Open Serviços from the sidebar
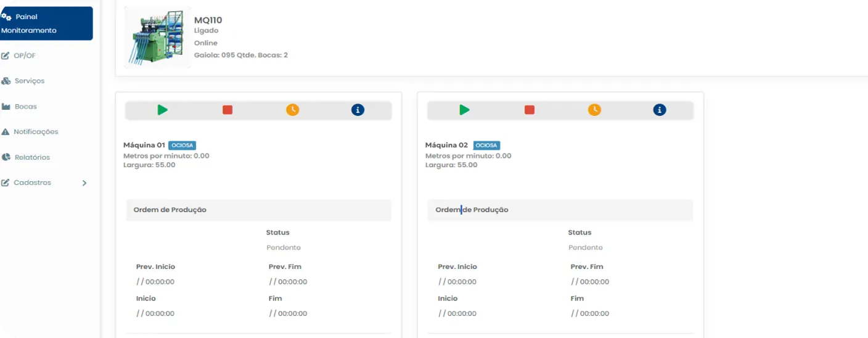 tap(29, 81)
